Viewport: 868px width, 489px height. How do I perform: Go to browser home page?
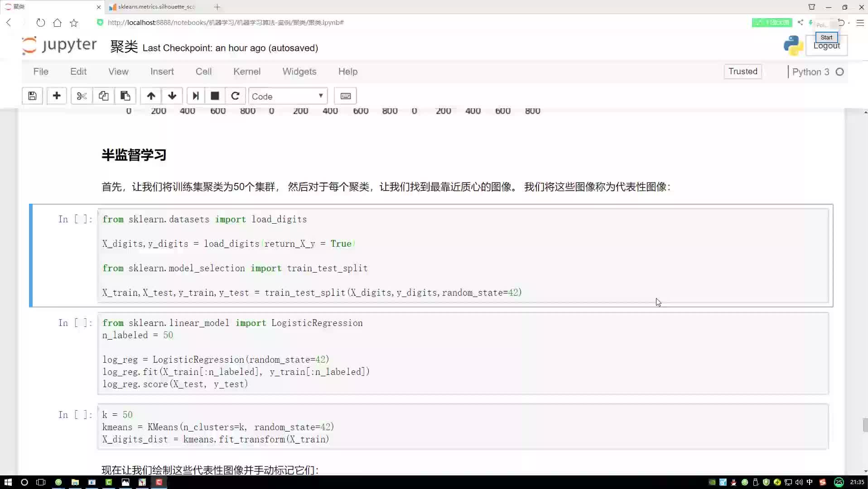pos(57,22)
